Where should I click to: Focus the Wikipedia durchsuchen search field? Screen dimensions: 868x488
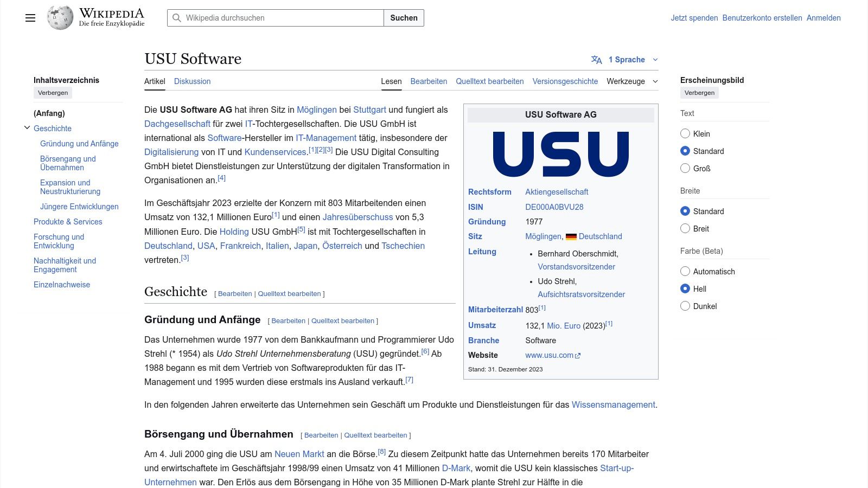(x=276, y=18)
